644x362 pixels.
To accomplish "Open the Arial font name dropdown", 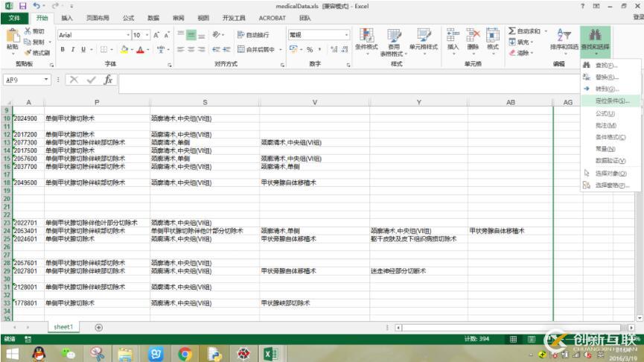I will pos(128,35).
